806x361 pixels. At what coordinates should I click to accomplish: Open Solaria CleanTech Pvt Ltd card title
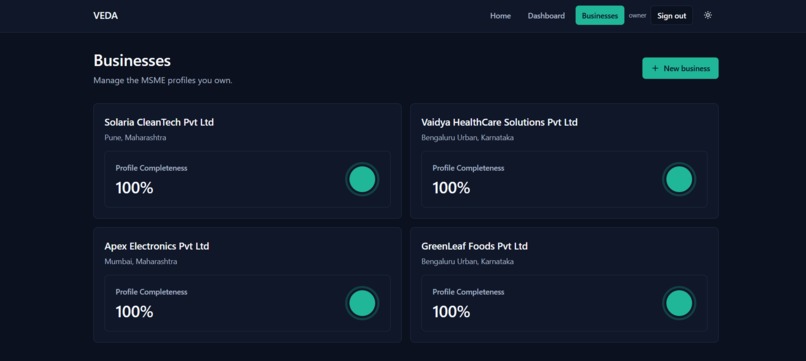point(159,122)
